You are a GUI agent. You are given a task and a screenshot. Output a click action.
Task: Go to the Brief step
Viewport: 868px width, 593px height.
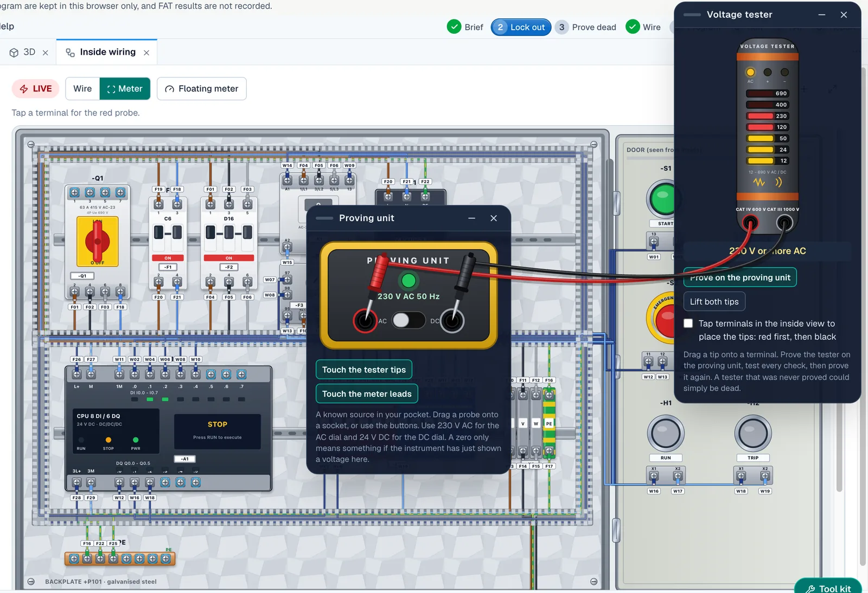(x=465, y=27)
